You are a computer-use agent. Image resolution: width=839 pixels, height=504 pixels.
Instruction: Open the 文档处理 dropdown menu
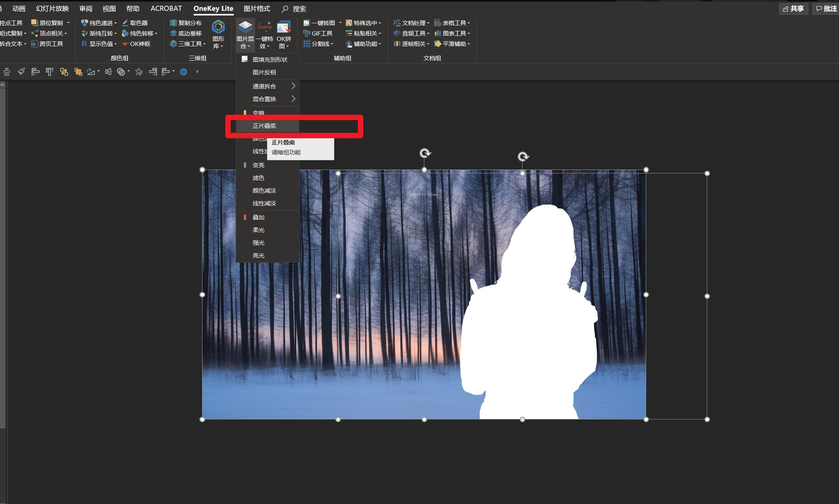(x=412, y=23)
